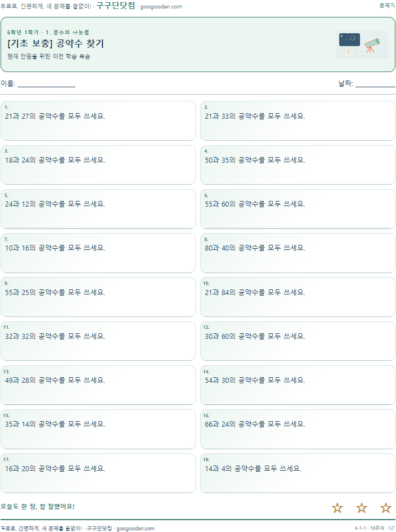
Task: Open the googoodan.com link in the footer
Action: click(x=135, y=528)
